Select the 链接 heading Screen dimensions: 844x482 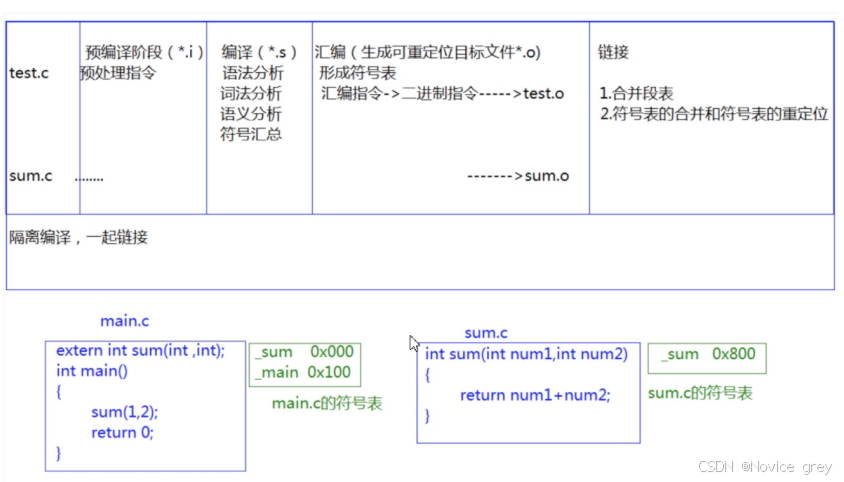(x=613, y=52)
